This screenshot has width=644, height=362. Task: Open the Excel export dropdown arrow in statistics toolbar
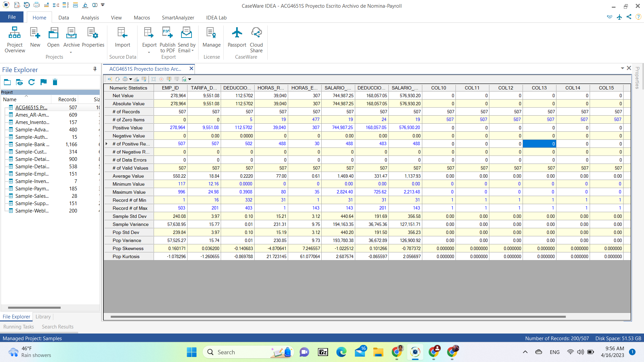190,79
